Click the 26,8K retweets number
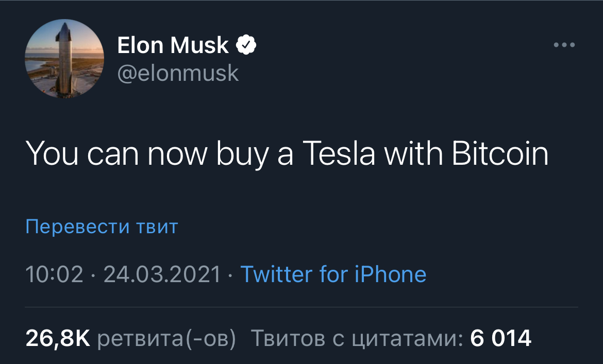The image size is (603, 364). (58, 338)
